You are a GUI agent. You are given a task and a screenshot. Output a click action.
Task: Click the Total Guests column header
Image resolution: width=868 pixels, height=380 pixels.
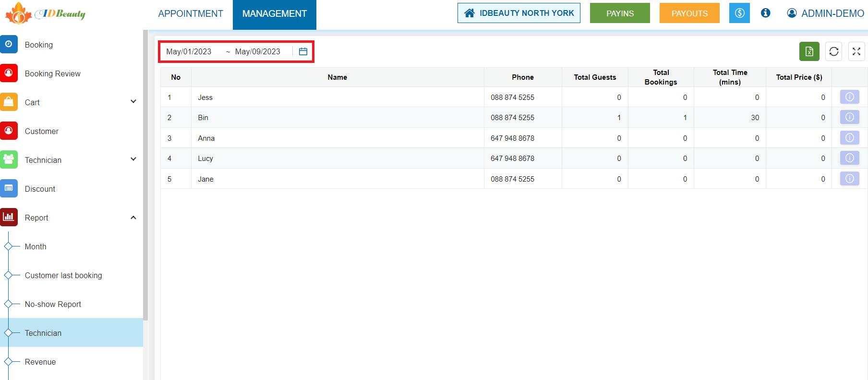(x=595, y=77)
